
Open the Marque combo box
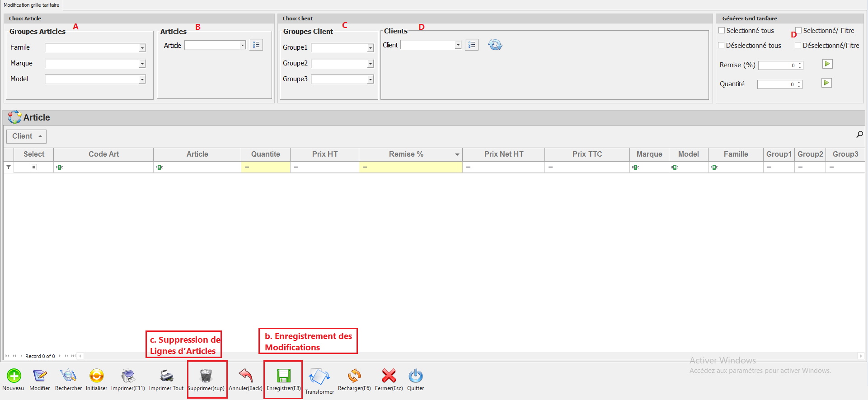coord(142,64)
